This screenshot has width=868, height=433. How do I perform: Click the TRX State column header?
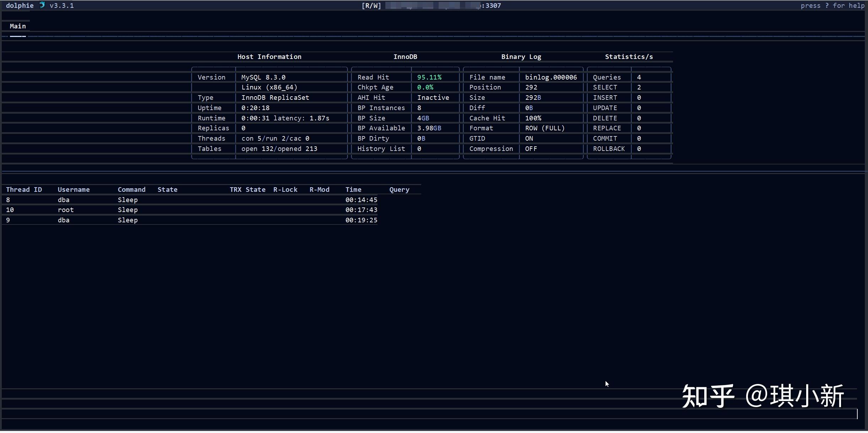click(x=247, y=190)
